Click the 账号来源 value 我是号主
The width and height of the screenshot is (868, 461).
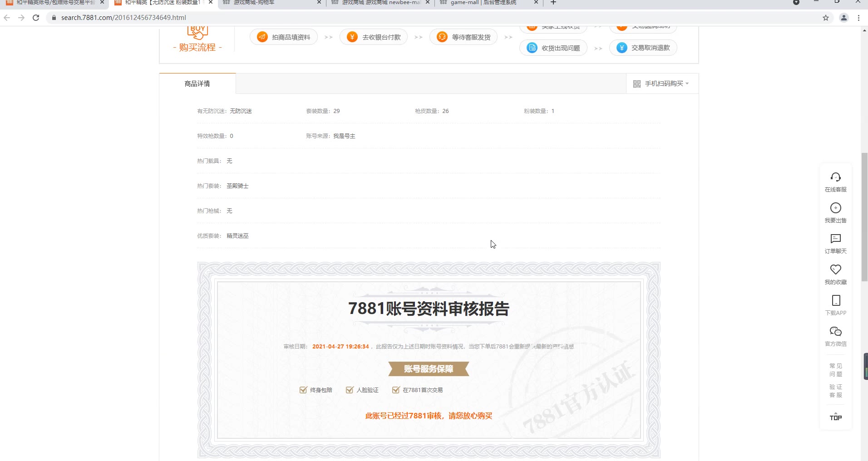click(x=344, y=136)
